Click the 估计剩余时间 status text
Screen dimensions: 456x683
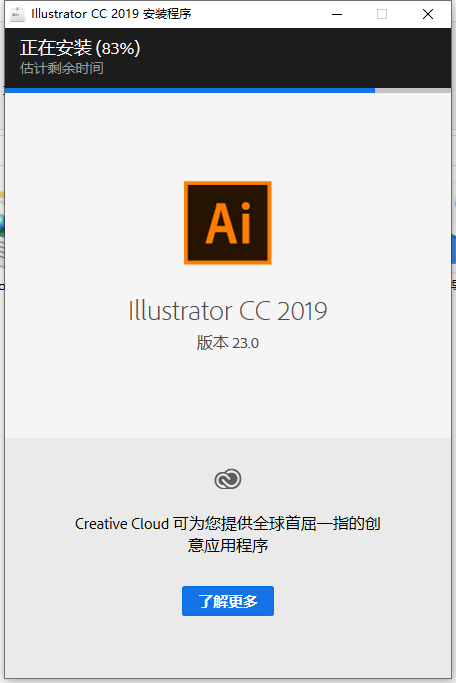(61, 68)
